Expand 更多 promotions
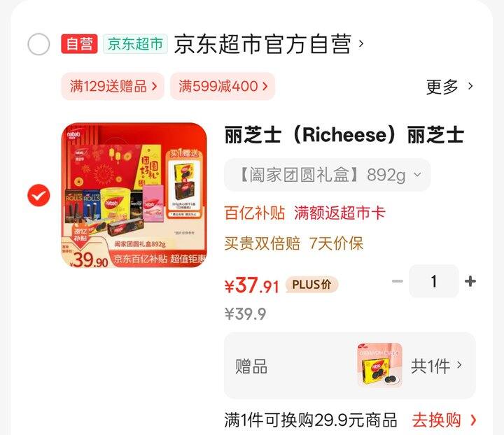Screen dimensions: 504x435 tap(449, 86)
